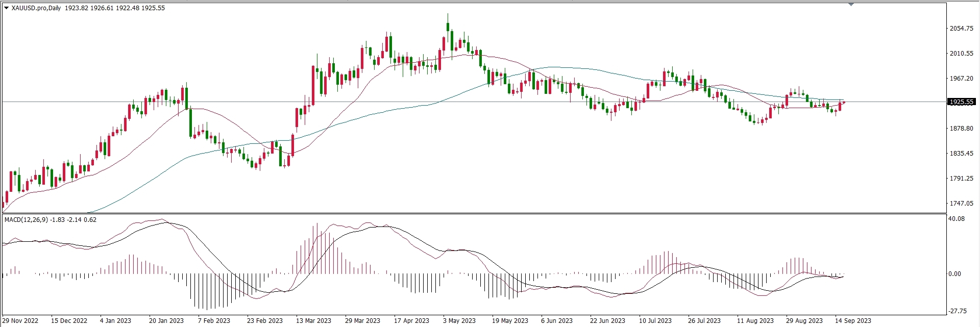Viewport: 980px width, 327px height.
Task: Click the 23 Feb 2023 date label
Action: coord(264,321)
